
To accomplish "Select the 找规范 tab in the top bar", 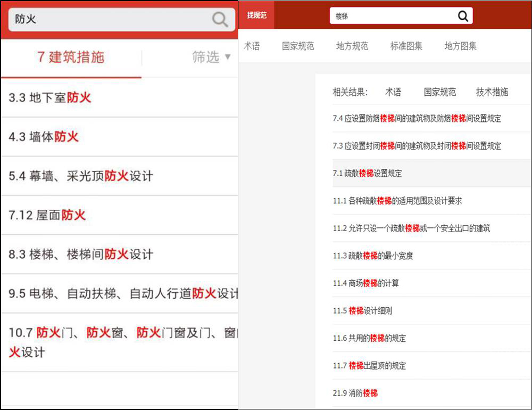I will pos(257,15).
